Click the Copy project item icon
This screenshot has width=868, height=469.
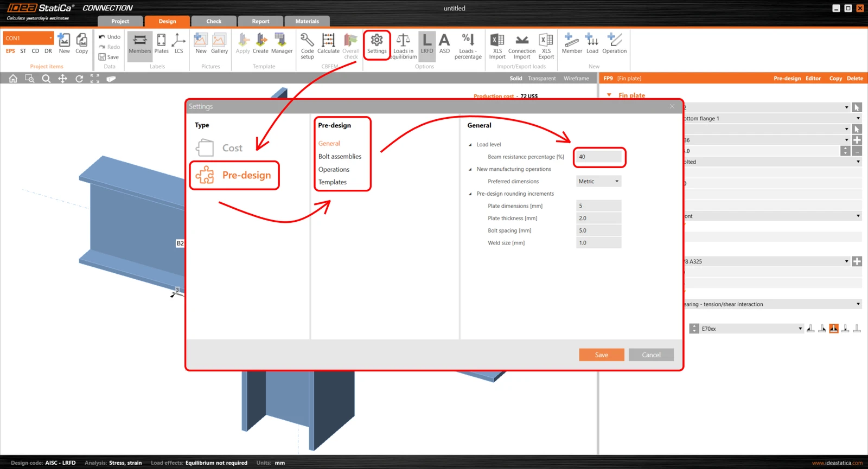pyautogui.click(x=81, y=44)
